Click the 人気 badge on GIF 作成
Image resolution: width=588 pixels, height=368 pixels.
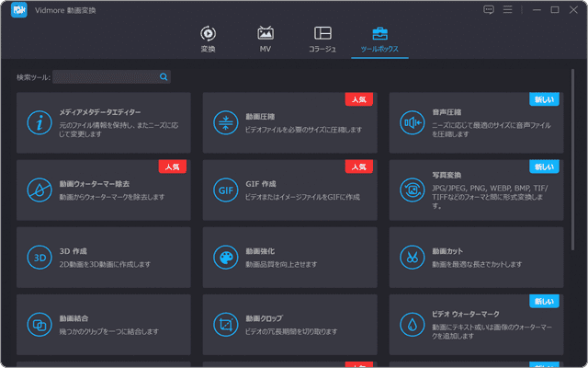click(x=359, y=167)
